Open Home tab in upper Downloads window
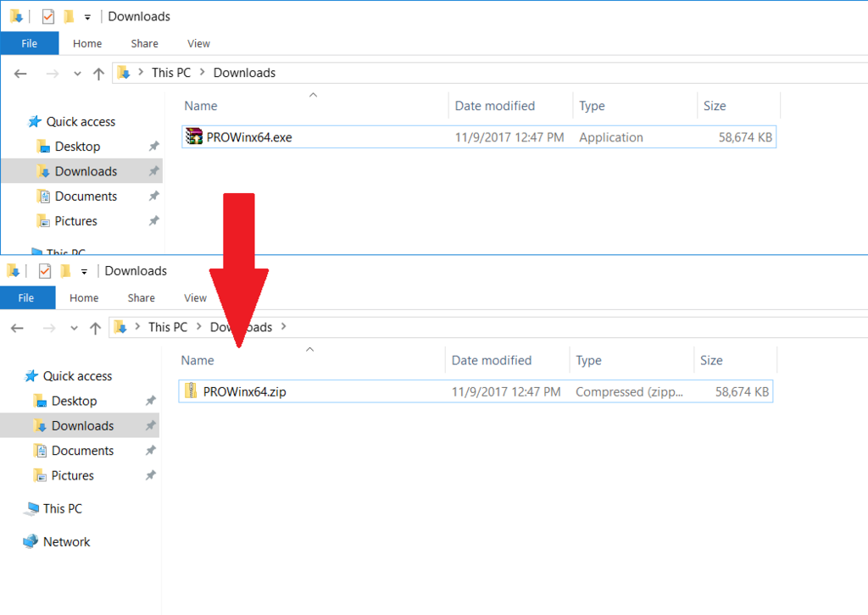The image size is (868, 615). pos(87,43)
